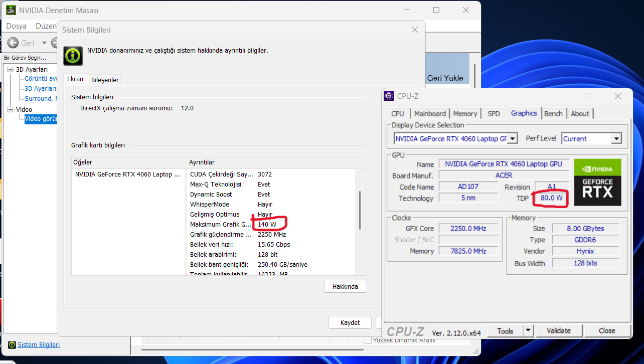Collapse the Video tree node

(10, 109)
